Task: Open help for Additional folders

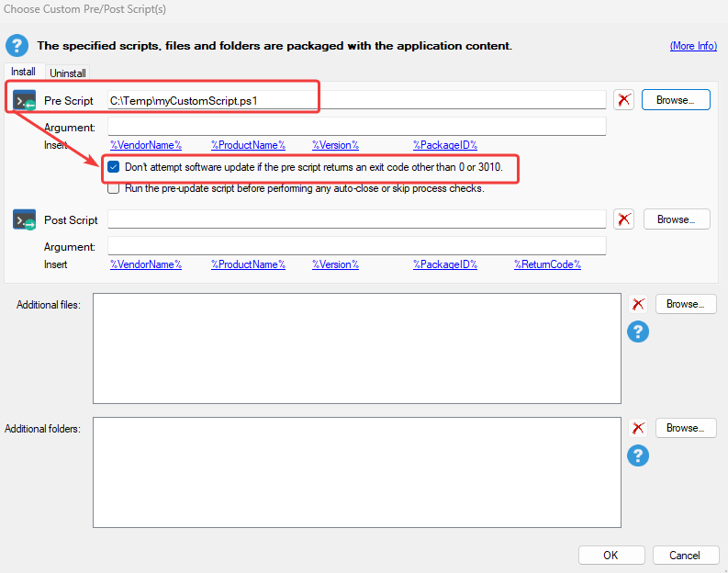Action: coord(638,455)
